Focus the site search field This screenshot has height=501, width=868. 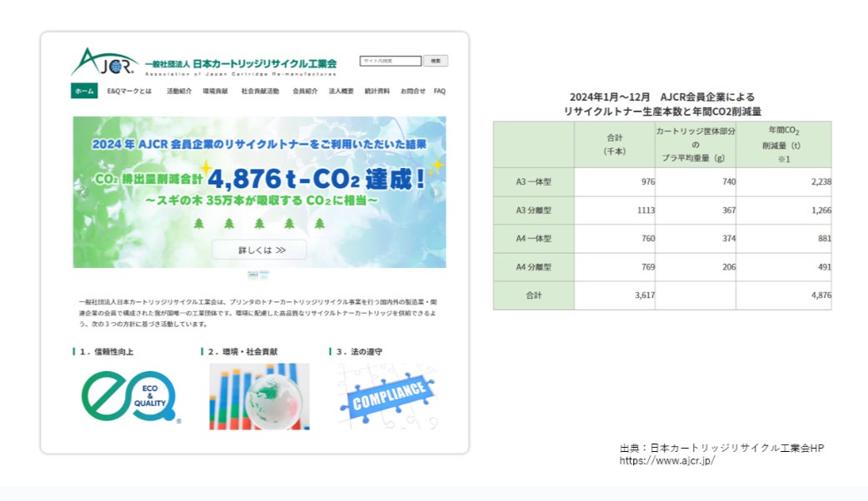391,61
